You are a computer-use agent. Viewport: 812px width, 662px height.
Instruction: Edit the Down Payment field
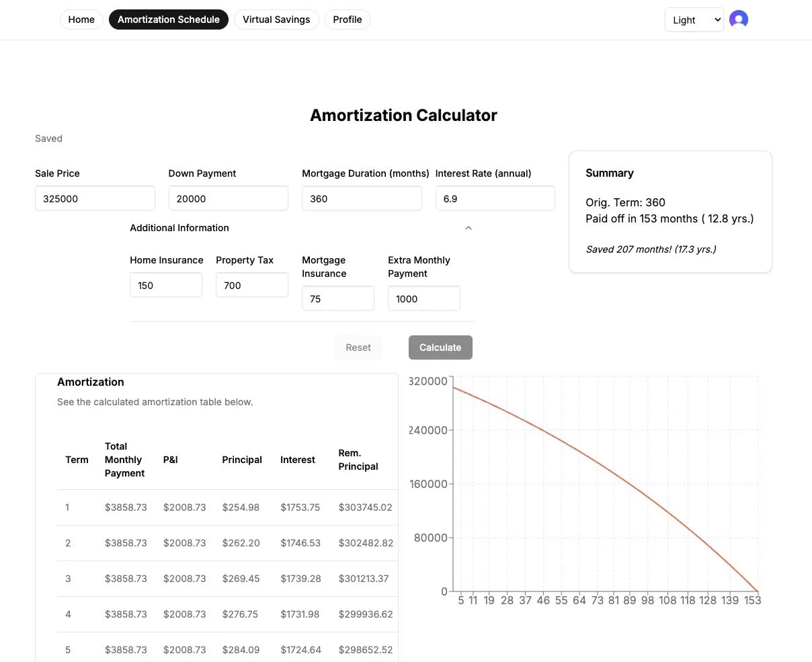pyautogui.click(x=228, y=199)
